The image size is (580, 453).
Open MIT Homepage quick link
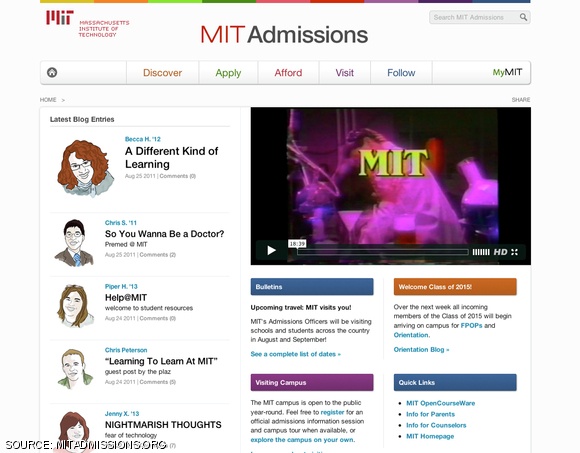(430, 436)
